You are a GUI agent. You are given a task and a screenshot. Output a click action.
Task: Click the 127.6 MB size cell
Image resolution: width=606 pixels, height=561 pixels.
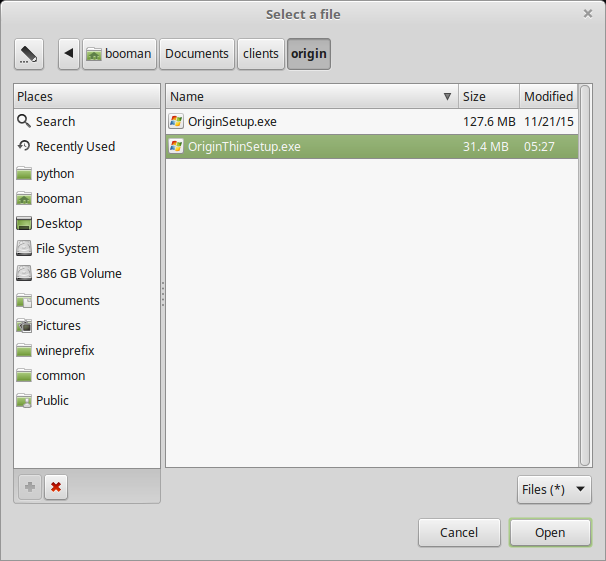[x=489, y=122]
